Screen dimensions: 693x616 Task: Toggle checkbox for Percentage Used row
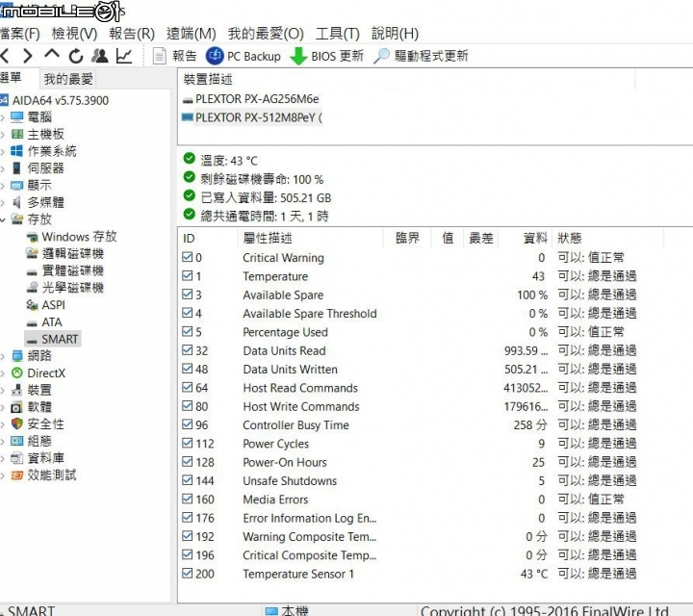pos(188,331)
